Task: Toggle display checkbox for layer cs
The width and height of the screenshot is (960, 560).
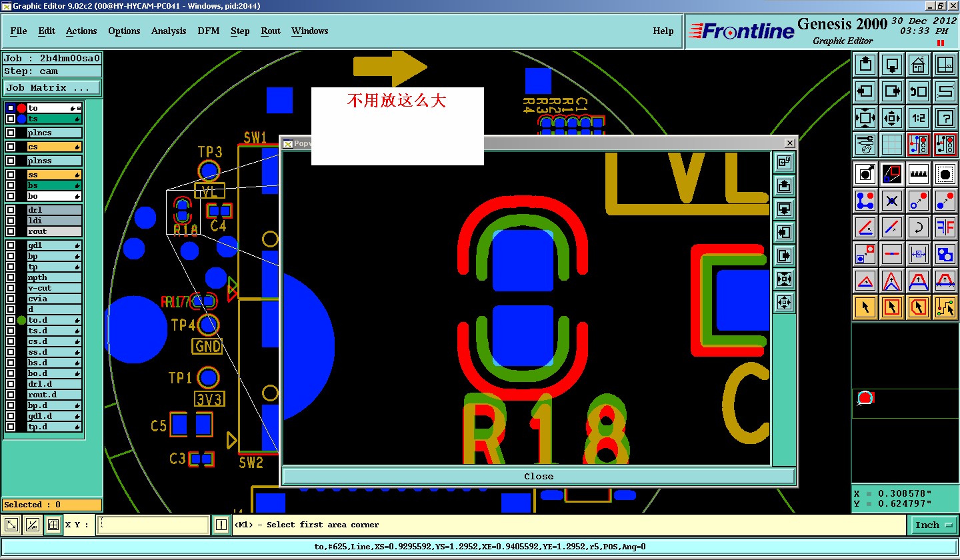Action: (11, 147)
